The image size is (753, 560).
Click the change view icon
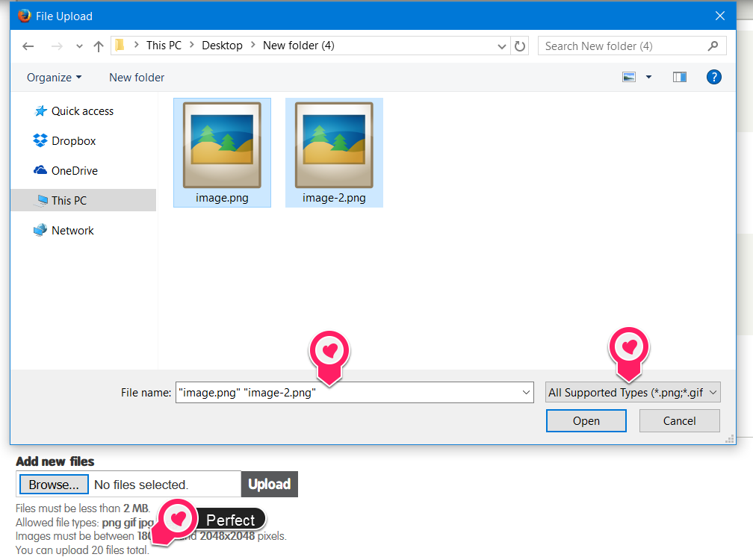tap(629, 77)
